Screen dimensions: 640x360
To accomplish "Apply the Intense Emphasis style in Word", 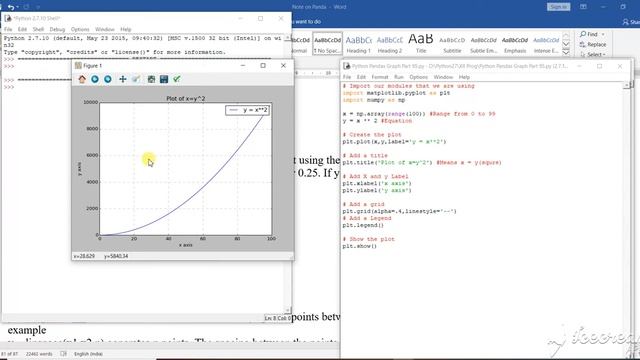I will point(546,44).
